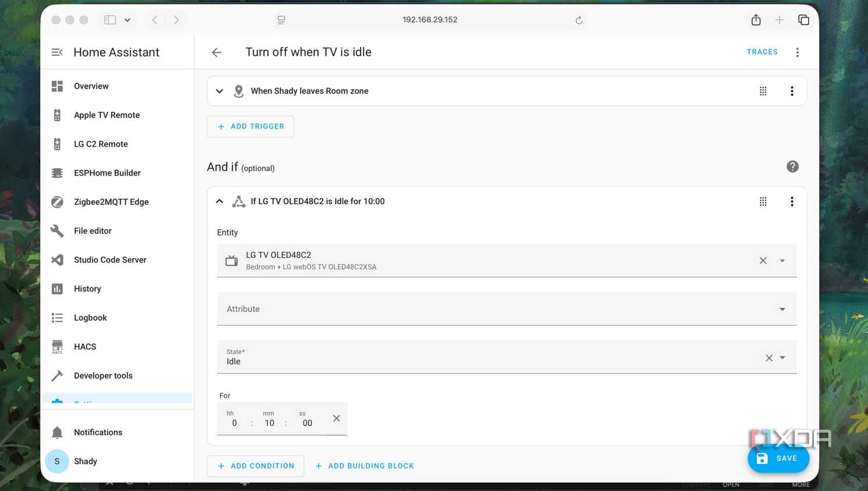Click ADD TRIGGER button
The image size is (868, 491).
tap(250, 126)
